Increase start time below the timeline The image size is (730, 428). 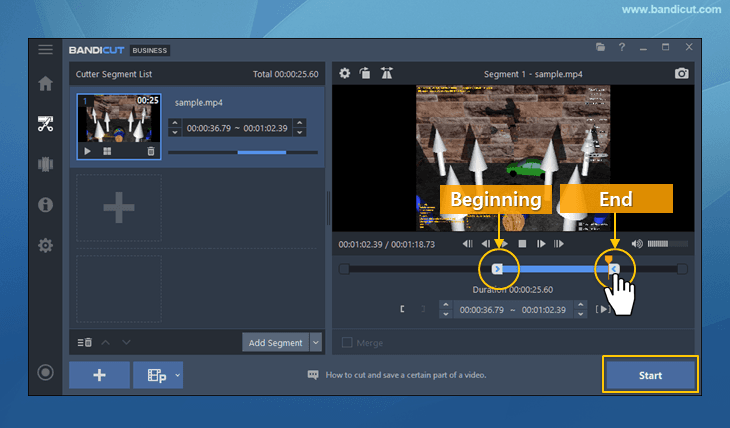pos(446,305)
